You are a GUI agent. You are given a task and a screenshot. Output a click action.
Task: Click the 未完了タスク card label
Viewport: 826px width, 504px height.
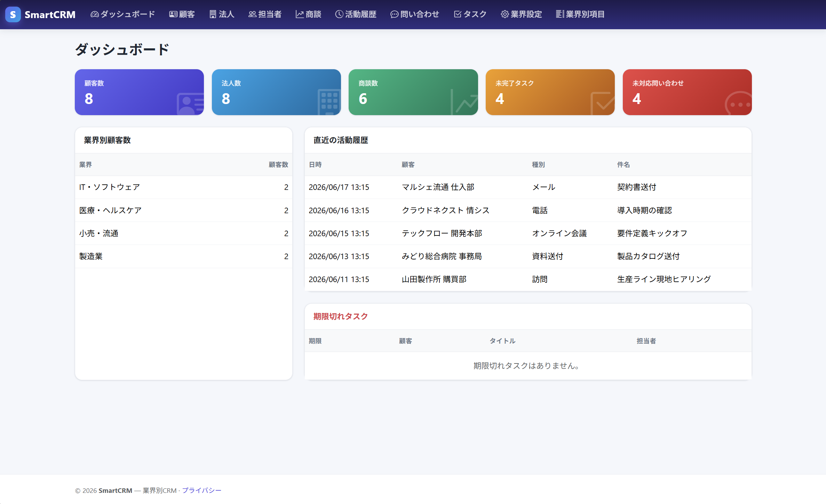pyautogui.click(x=515, y=83)
